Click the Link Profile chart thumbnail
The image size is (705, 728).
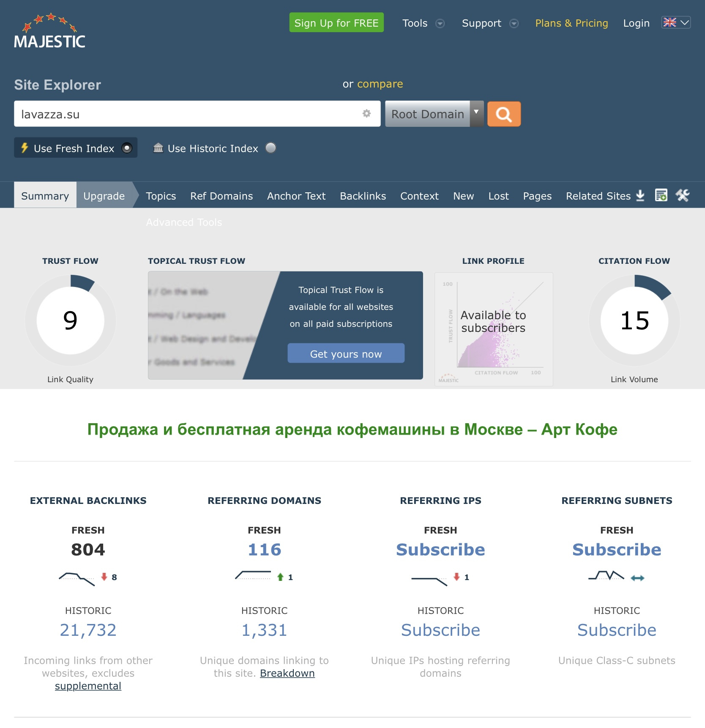pos(494,329)
